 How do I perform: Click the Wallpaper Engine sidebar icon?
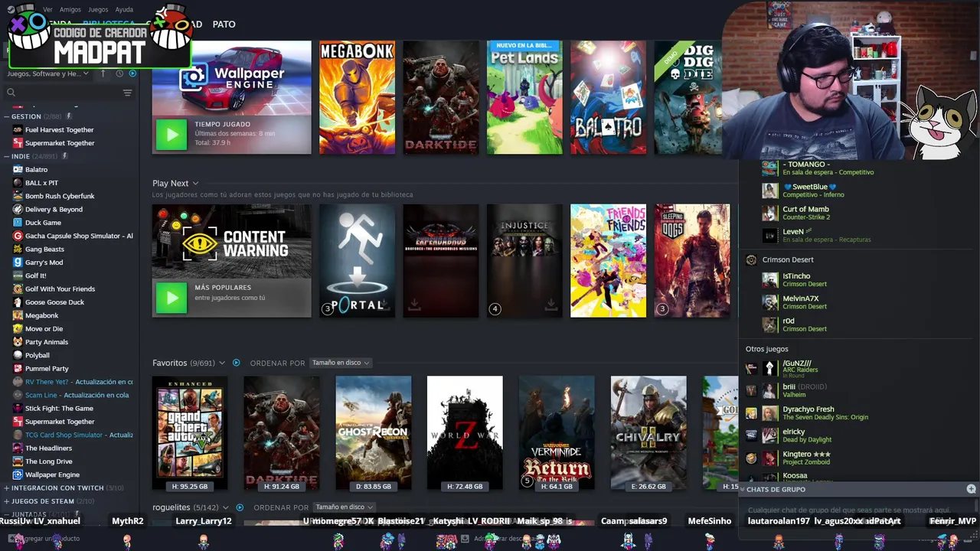[18, 474]
